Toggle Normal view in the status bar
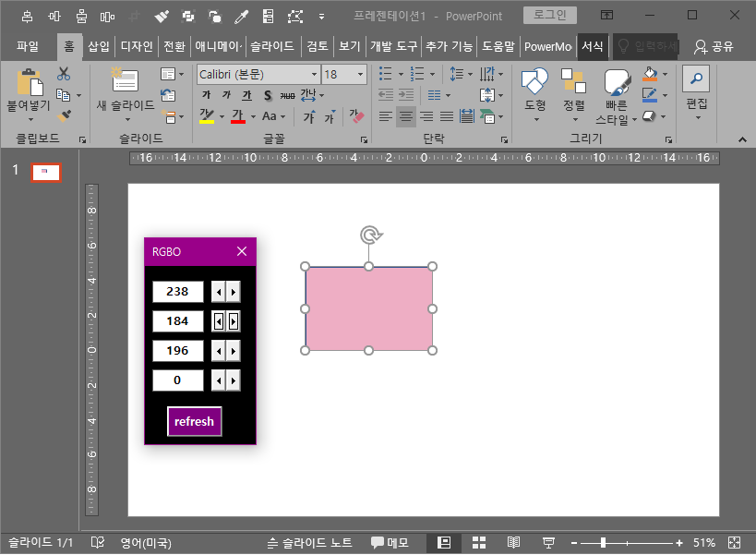Viewport: 756px width, 555px height. click(x=444, y=542)
